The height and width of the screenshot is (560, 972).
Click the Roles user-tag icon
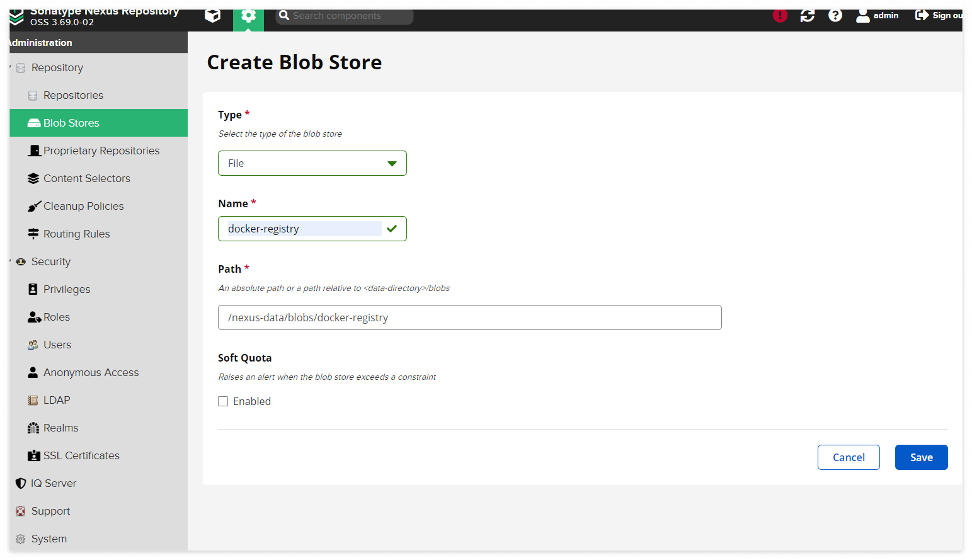[34, 317]
